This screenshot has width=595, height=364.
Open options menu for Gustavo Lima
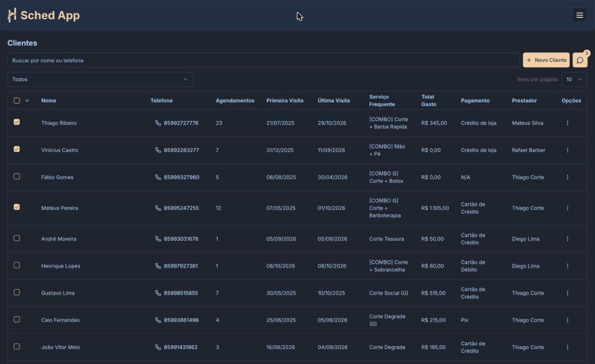tap(567, 293)
